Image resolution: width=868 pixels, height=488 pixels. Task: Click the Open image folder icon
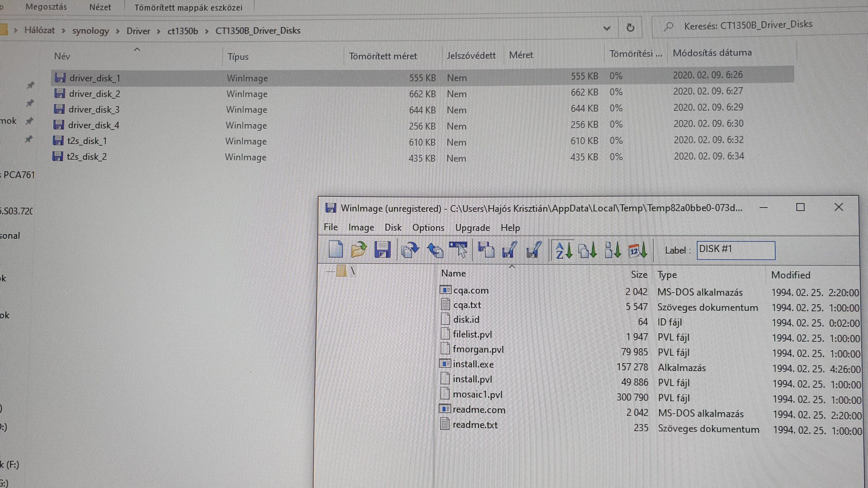coord(358,250)
